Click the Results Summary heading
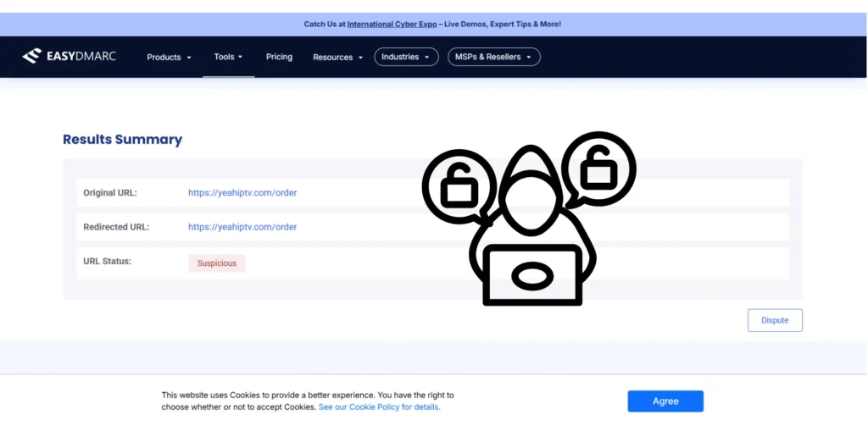The image size is (868, 437). coord(122,140)
